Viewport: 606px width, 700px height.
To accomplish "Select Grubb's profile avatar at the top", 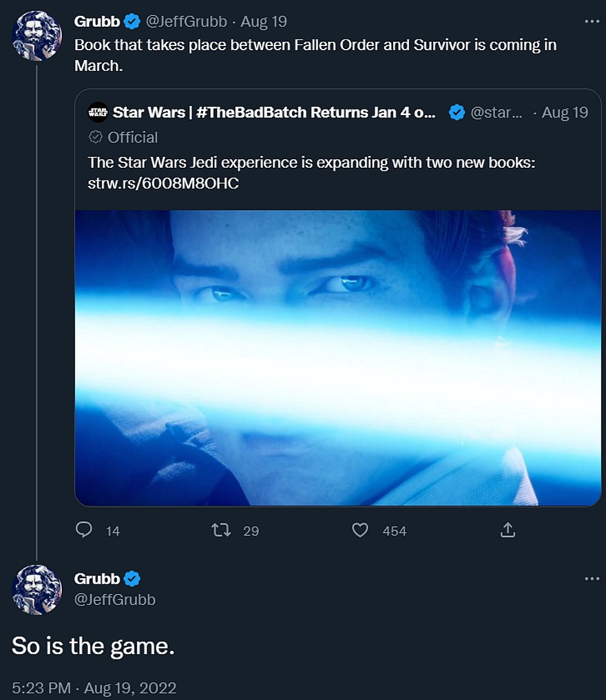I will (37, 36).
